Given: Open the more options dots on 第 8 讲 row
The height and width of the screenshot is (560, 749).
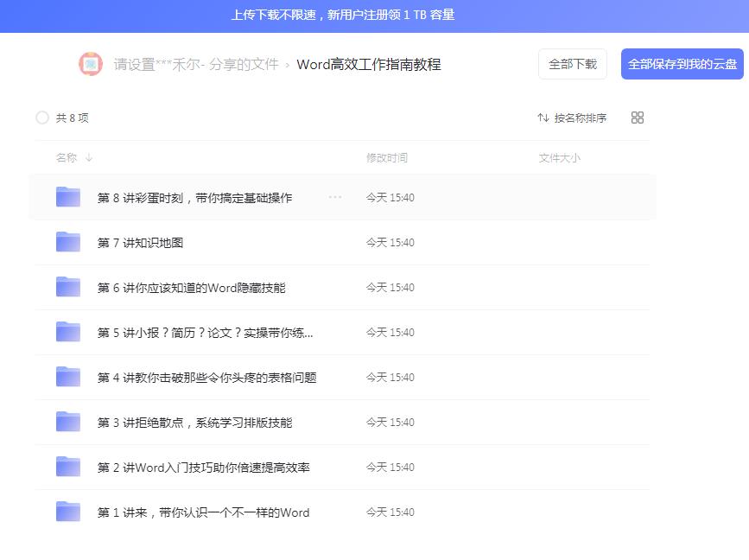Looking at the screenshot, I should coord(335,197).
